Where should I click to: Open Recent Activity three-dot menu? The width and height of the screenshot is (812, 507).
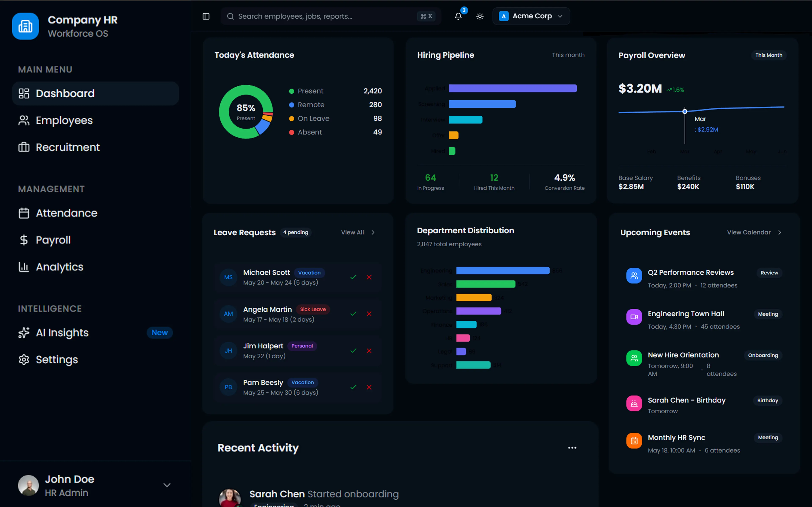[x=572, y=448]
